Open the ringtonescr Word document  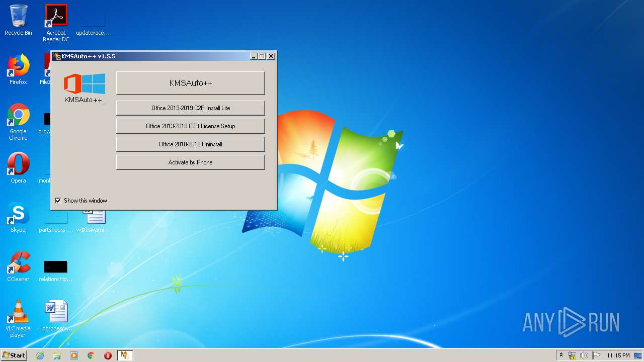click(56, 316)
